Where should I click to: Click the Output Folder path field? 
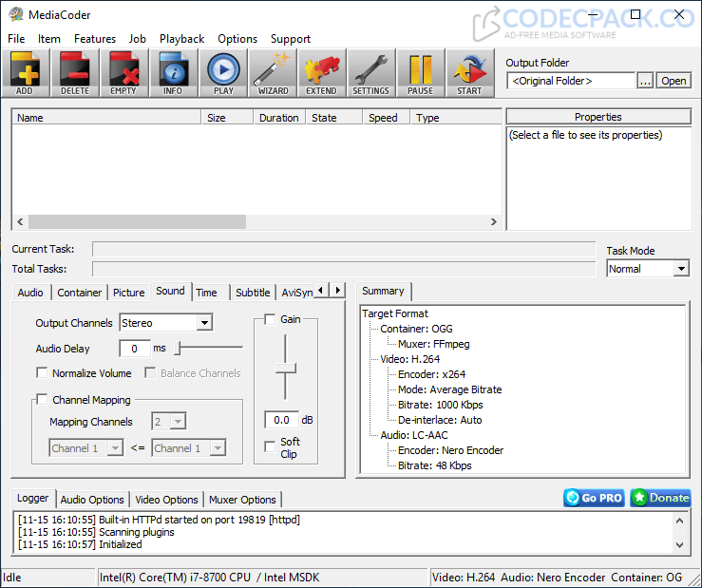pos(571,81)
